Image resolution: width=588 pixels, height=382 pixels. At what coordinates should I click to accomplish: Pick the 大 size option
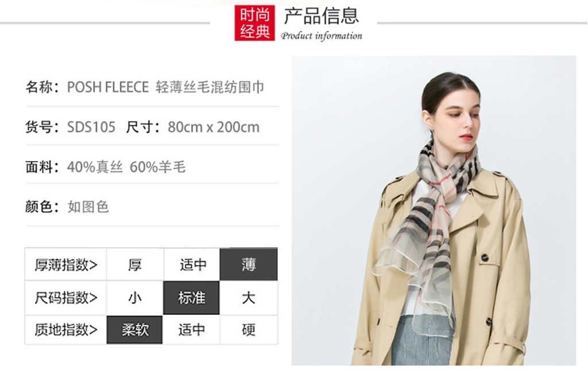click(249, 298)
